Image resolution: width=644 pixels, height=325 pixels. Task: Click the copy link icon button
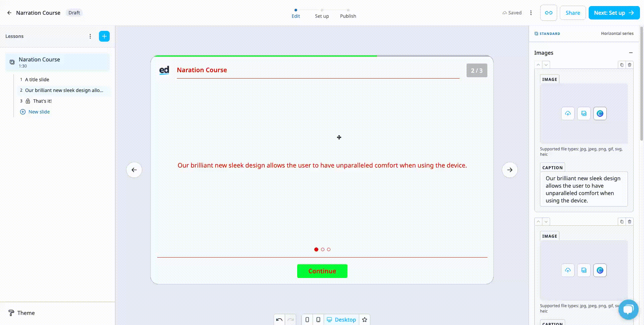click(x=548, y=13)
